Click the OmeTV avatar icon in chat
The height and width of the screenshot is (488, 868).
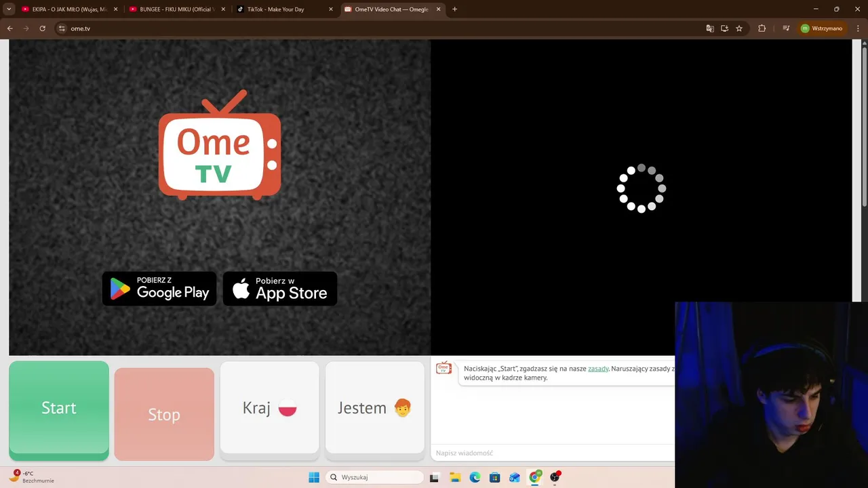click(444, 368)
